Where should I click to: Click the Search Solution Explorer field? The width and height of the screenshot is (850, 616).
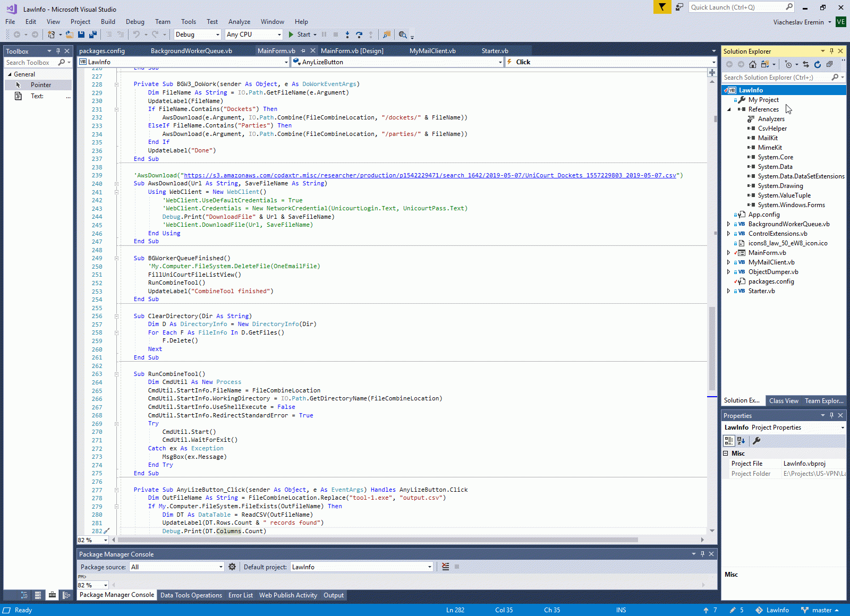tap(776, 78)
